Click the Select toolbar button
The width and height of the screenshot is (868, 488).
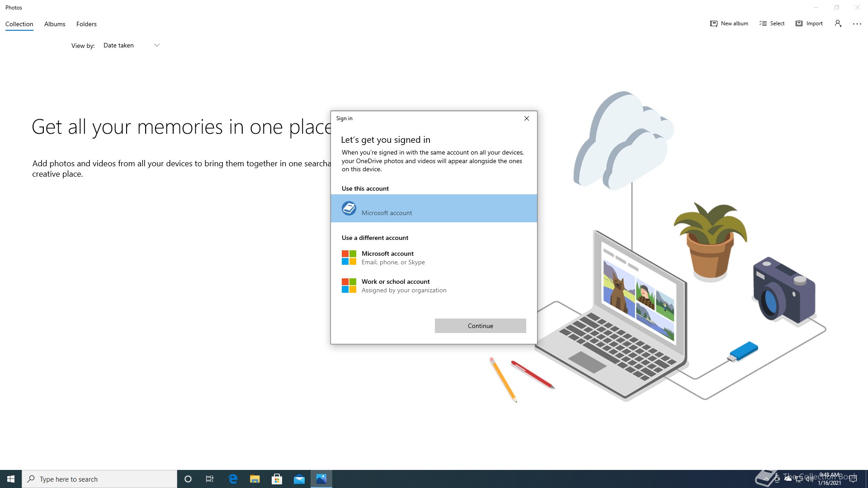pyautogui.click(x=772, y=23)
